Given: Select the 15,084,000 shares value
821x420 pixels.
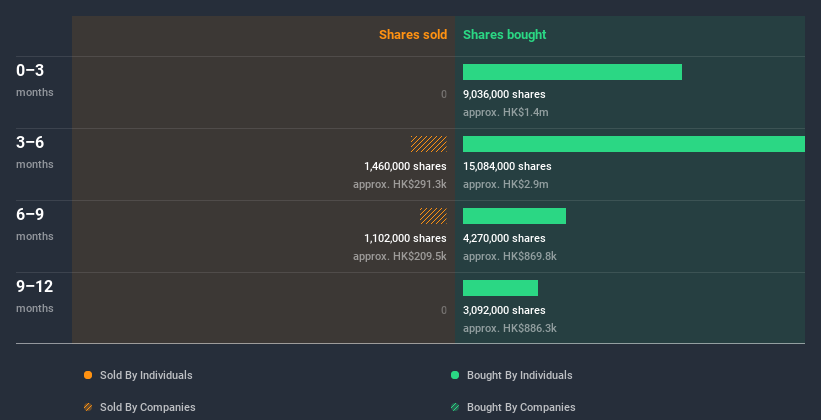Looking at the screenshot, I should tap(507, 166).
